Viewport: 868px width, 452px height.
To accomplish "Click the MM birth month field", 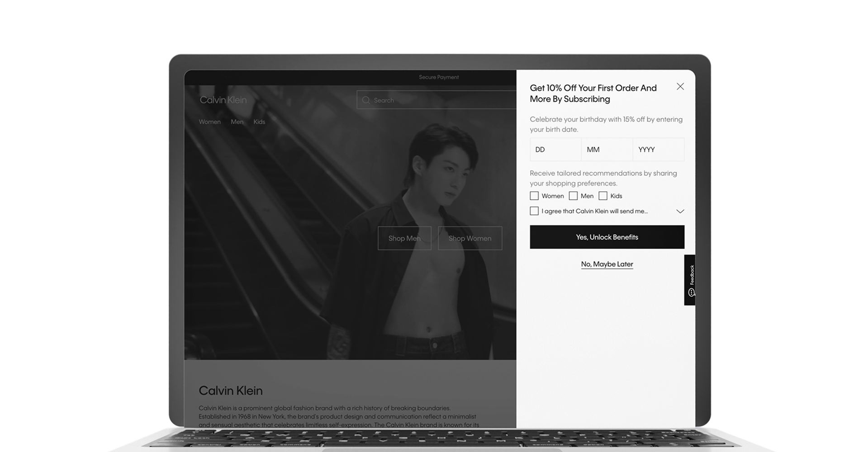I will (607, 150).
